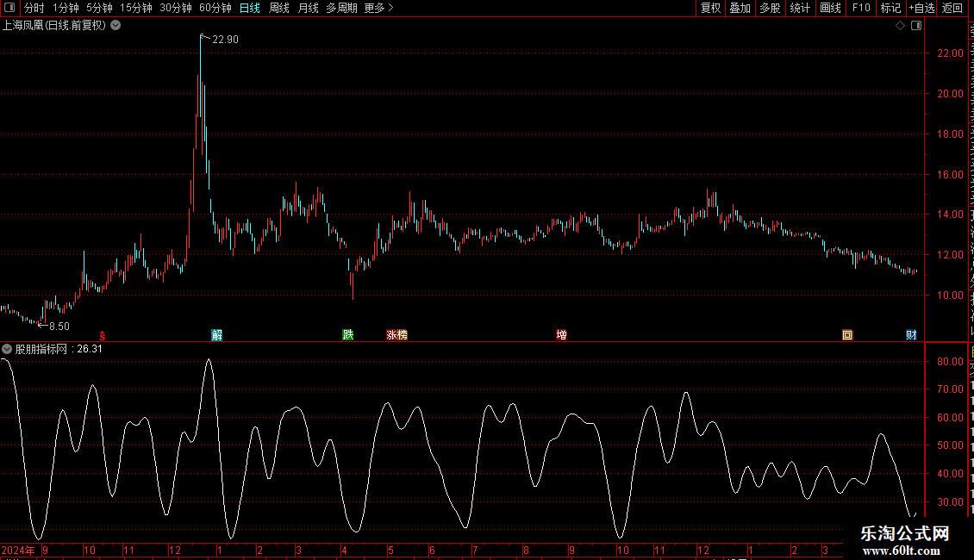Select the 15分钟 period tab
Image resolution: width=974 pixels, height=560 pixels.
[135, 8]
